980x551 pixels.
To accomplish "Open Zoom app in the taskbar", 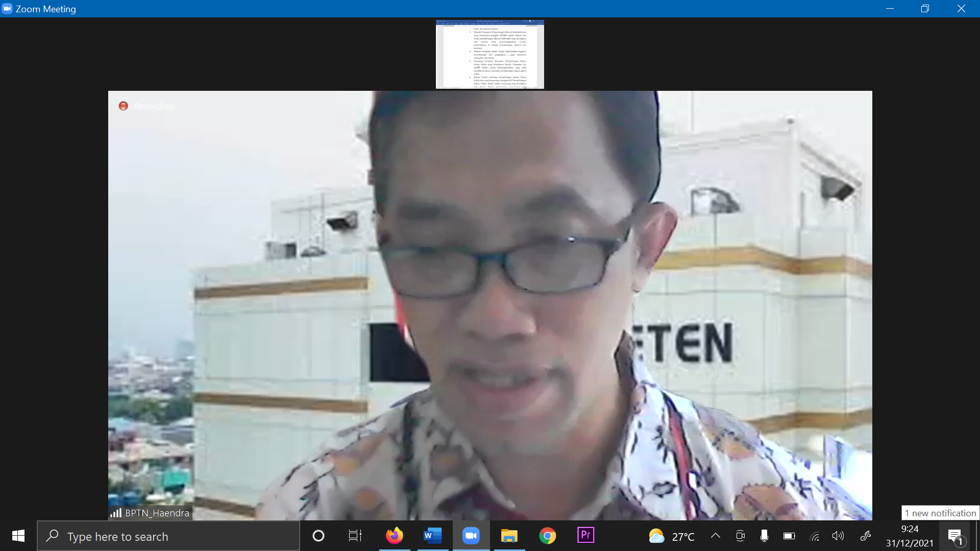I will point(471,536).
